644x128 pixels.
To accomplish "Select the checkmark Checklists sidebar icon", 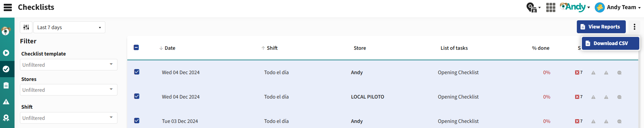I will coord(6,69).
